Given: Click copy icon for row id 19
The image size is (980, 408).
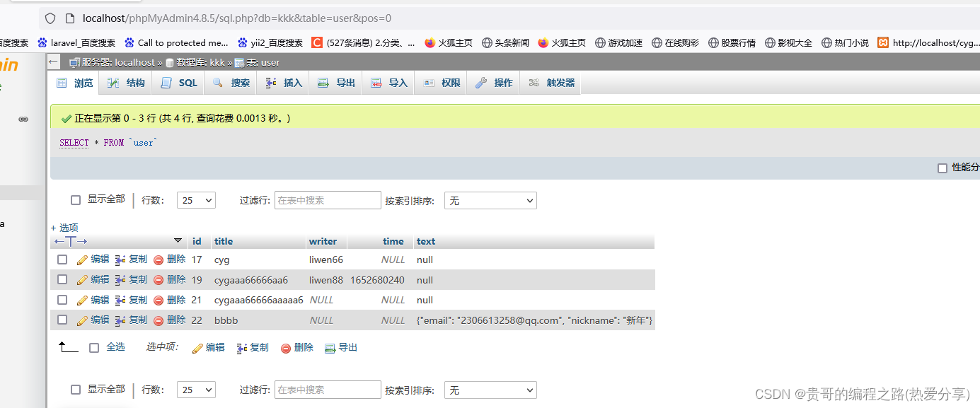Looking at the screenshot, I should 120,280.
